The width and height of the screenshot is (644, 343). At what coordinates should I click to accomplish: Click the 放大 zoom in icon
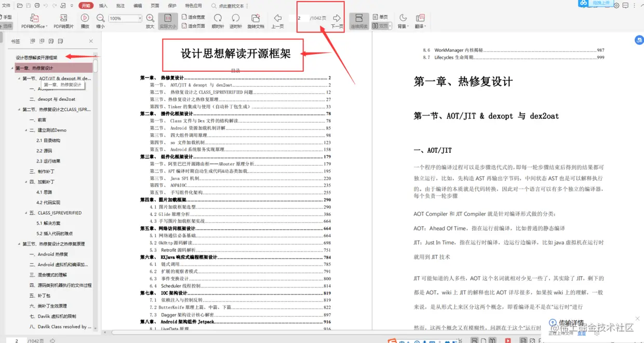150,18
